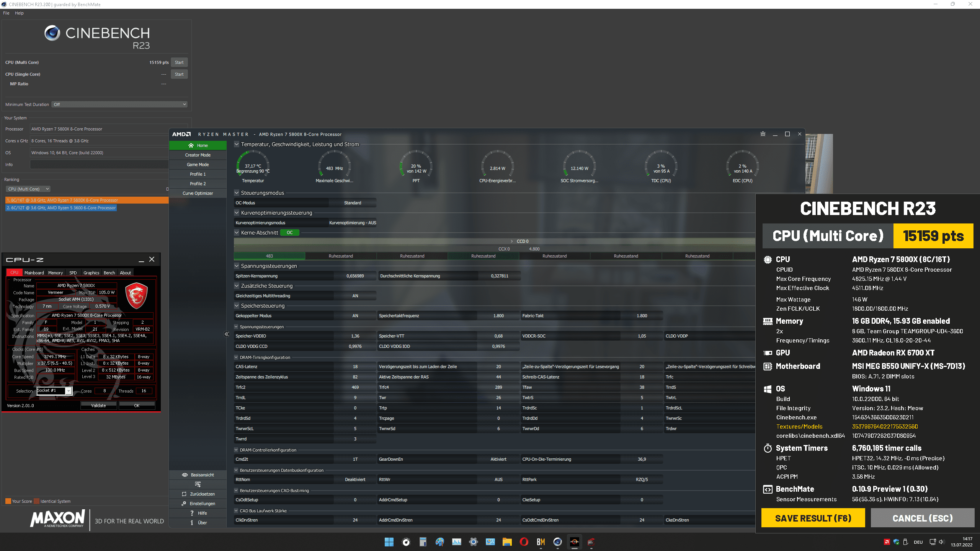Open Windows Security shield tray icon
This screenshot has height=551, width=980.
(896, 542)
